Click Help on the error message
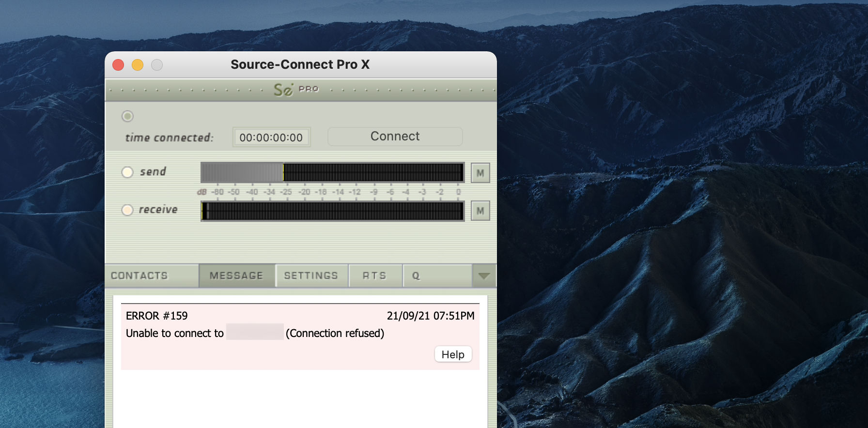 453,354
